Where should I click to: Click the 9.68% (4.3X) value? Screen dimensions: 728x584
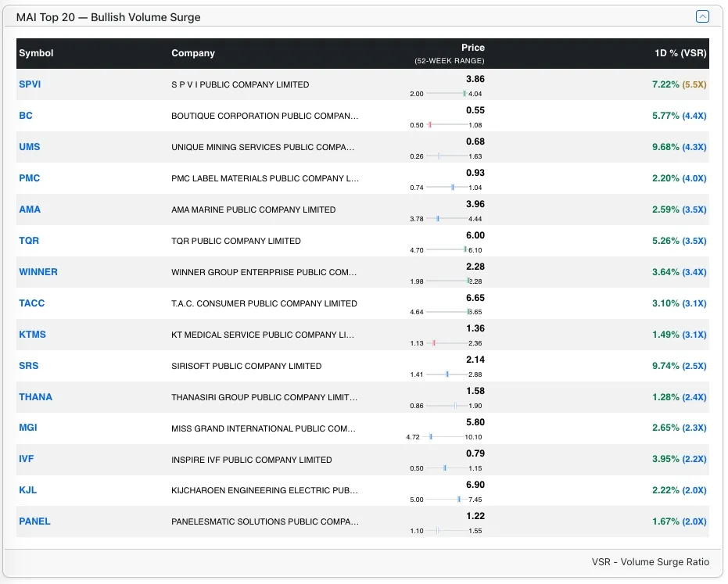[x=680, y=147]
